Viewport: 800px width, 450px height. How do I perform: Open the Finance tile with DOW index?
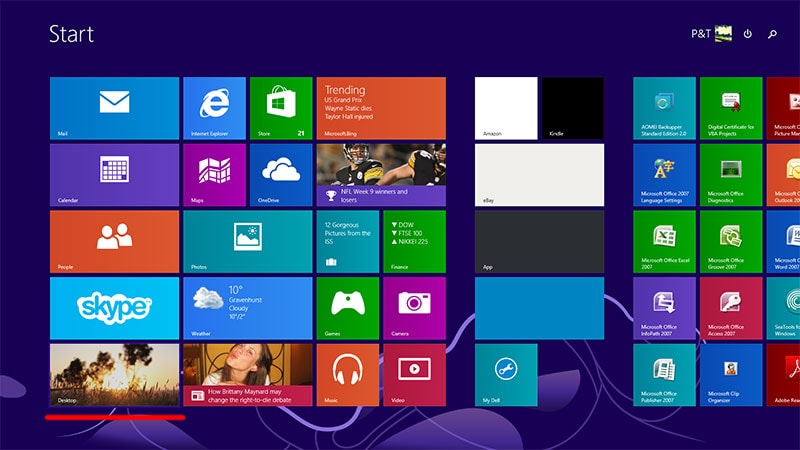414,241
